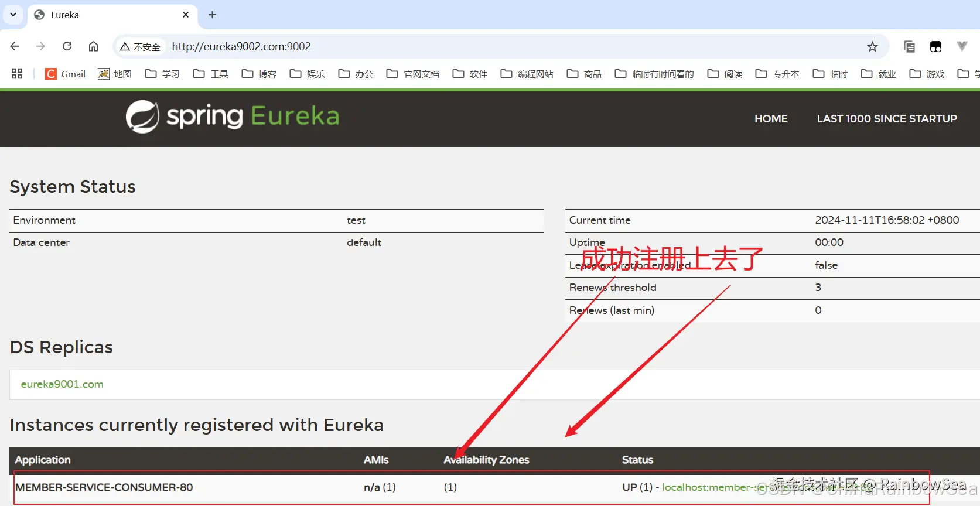The image size is (980, 506).
Task: Open the V-shaped extension icon
Action: tap(962, 46)
